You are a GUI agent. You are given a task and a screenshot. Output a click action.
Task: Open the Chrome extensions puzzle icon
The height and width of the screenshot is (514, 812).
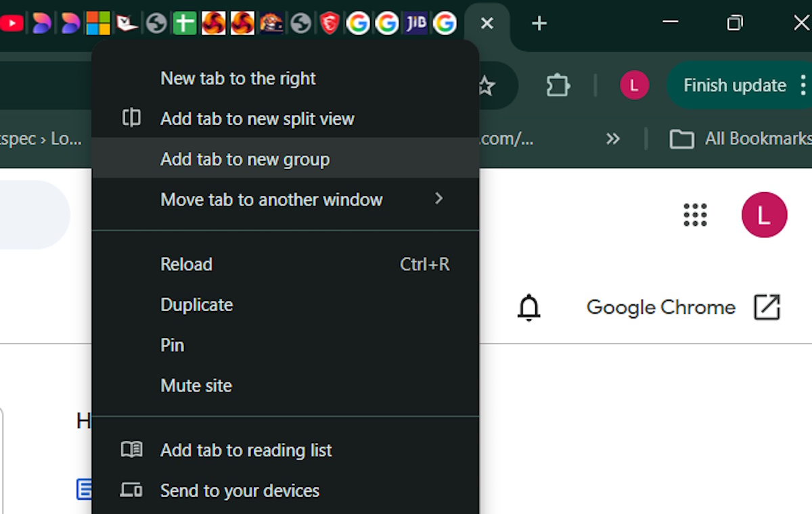point(557,85)
